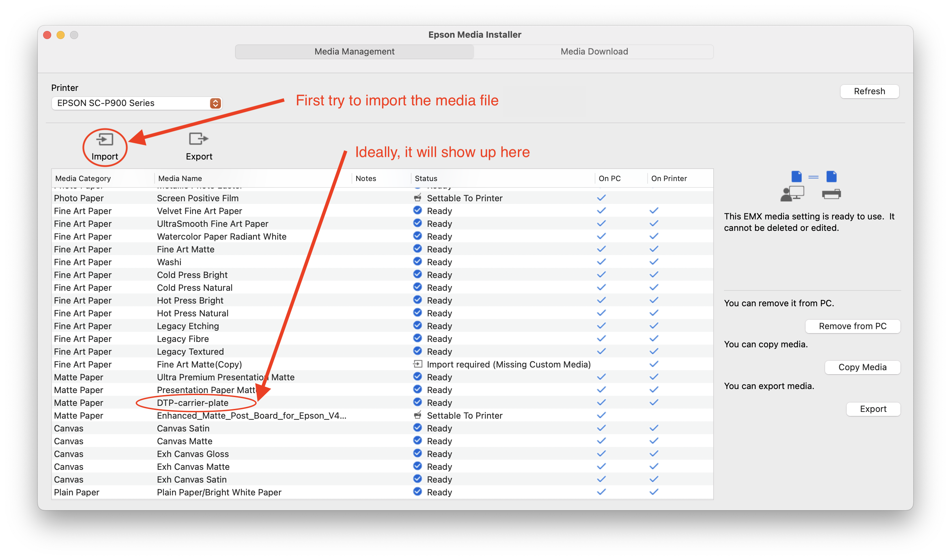Click Import required (Missing Custom Media) status text

click(508, 364)
